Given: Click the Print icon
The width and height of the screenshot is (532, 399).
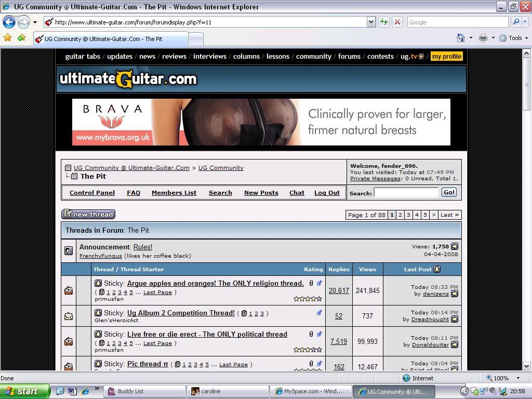Looking at the screenshot, I should (483, 37).
